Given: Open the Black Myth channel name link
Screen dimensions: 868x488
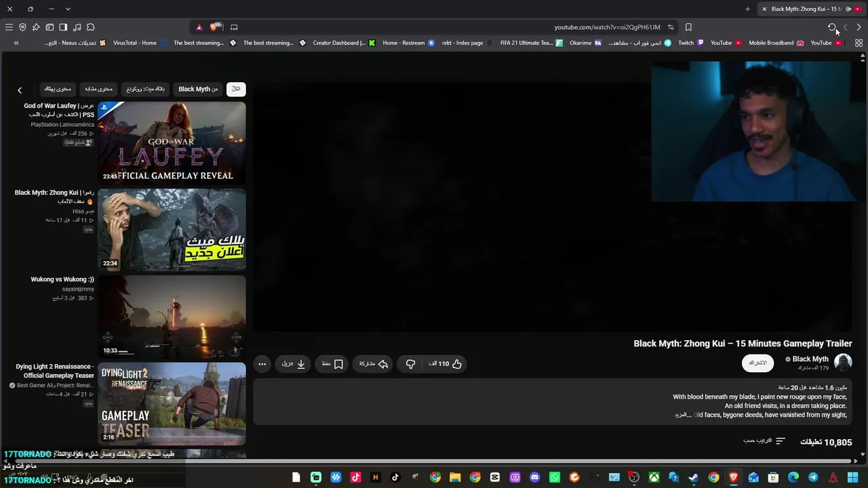Looking at the screenshot, I should tap(810, 359).
